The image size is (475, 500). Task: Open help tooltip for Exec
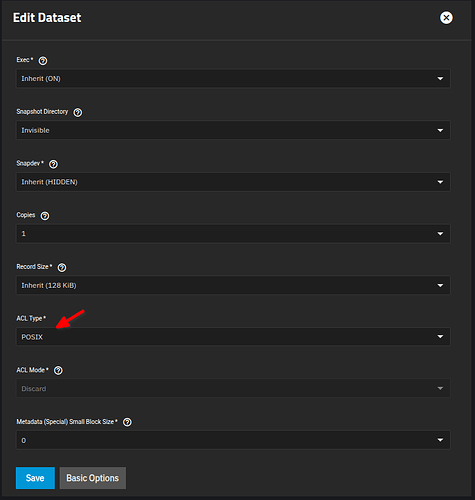coord(43,61)
